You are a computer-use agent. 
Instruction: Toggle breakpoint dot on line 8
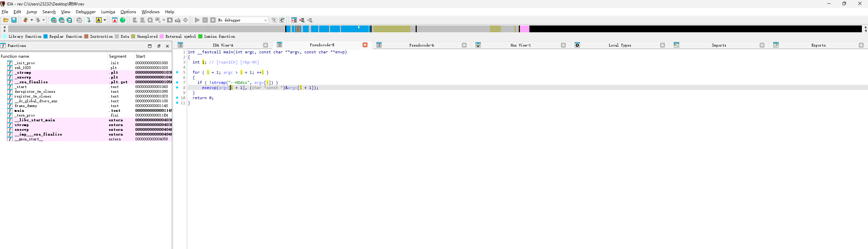coord(177,88)
